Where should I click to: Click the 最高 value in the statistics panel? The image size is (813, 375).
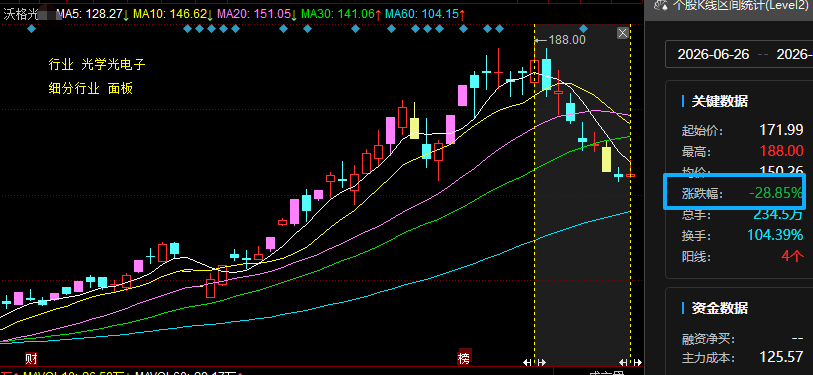click(781, 151)
